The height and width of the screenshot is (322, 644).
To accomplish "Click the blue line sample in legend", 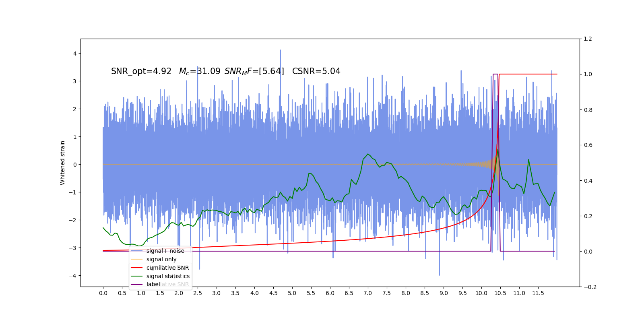I will click(x=137, y=251).
